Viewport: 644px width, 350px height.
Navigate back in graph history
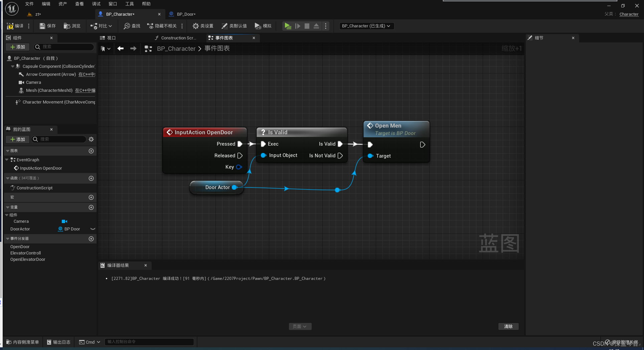pos(121,48)
